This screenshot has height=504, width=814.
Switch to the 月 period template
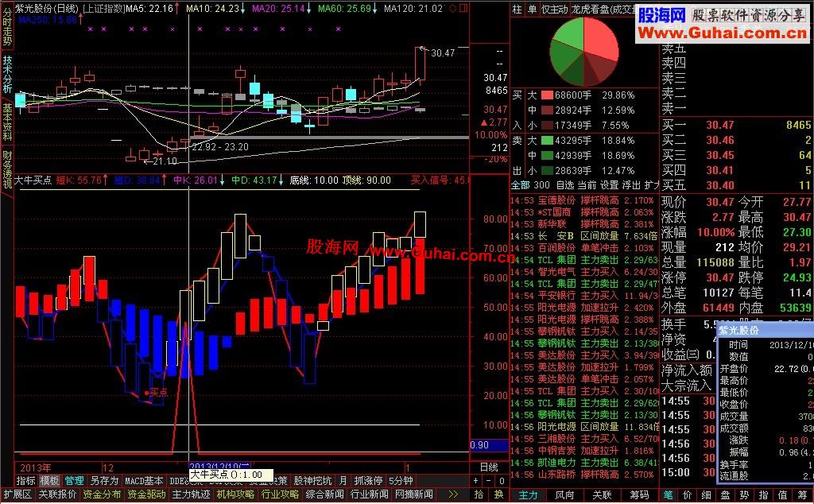[x=343, y=481]
